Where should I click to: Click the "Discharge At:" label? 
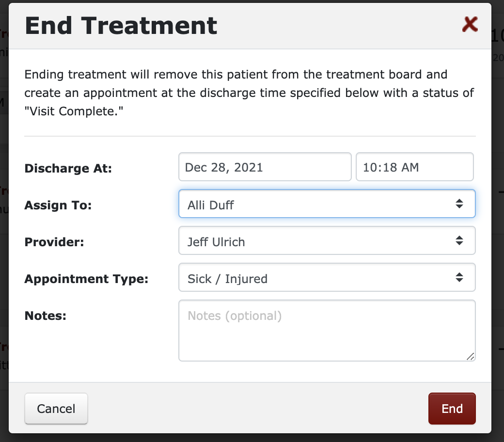[x=68, y=169]
